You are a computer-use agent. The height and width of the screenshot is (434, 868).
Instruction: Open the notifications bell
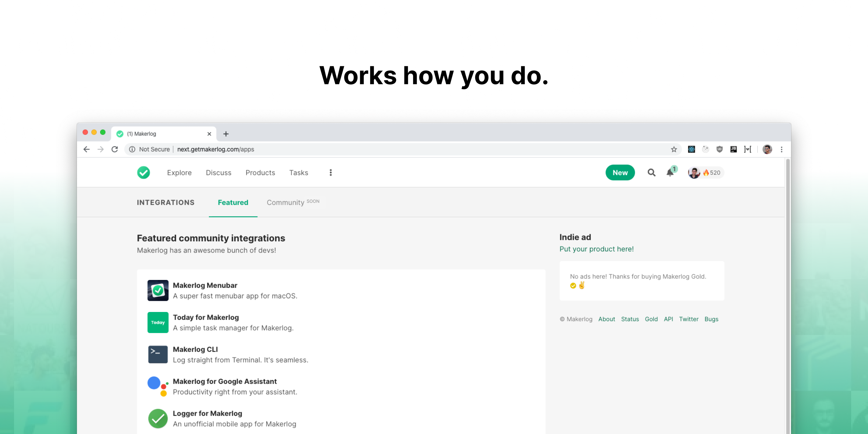click(670, 173)
